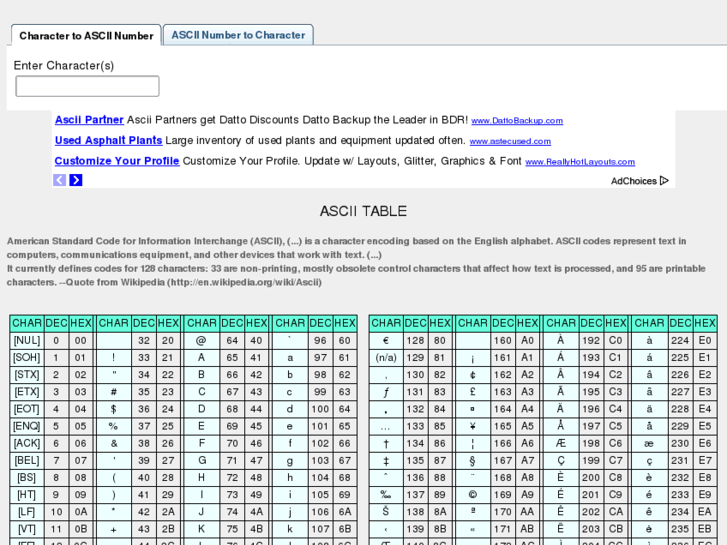Select the % character cell
Image resolution: width=727 pixels, height=545 pixels.
tap(114, 426)
